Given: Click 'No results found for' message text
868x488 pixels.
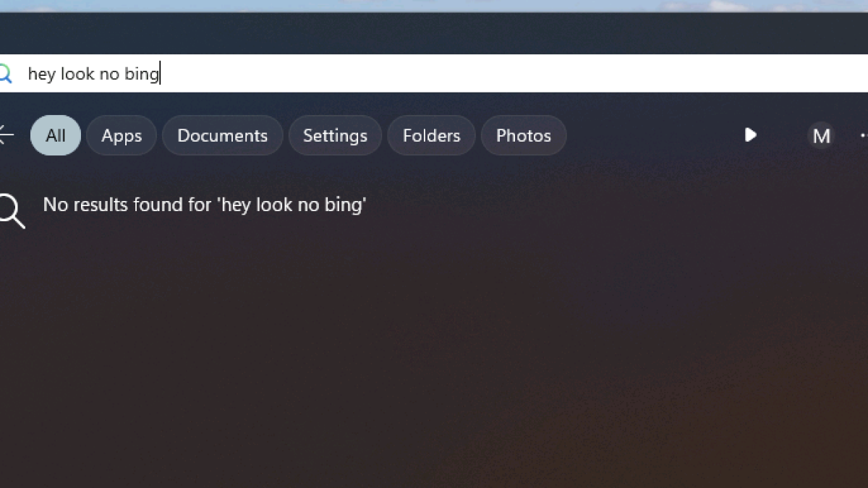Looking at the screenshot, I should coord(205,205).
